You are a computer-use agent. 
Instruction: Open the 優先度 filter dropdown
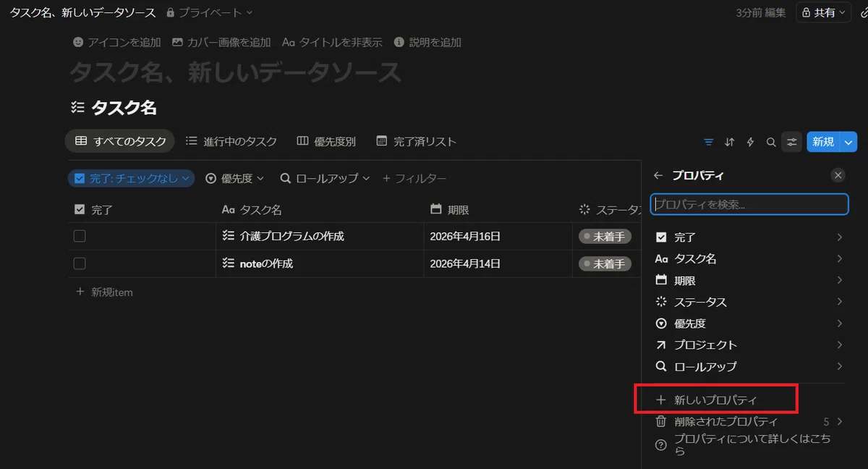tap(234, 178)
